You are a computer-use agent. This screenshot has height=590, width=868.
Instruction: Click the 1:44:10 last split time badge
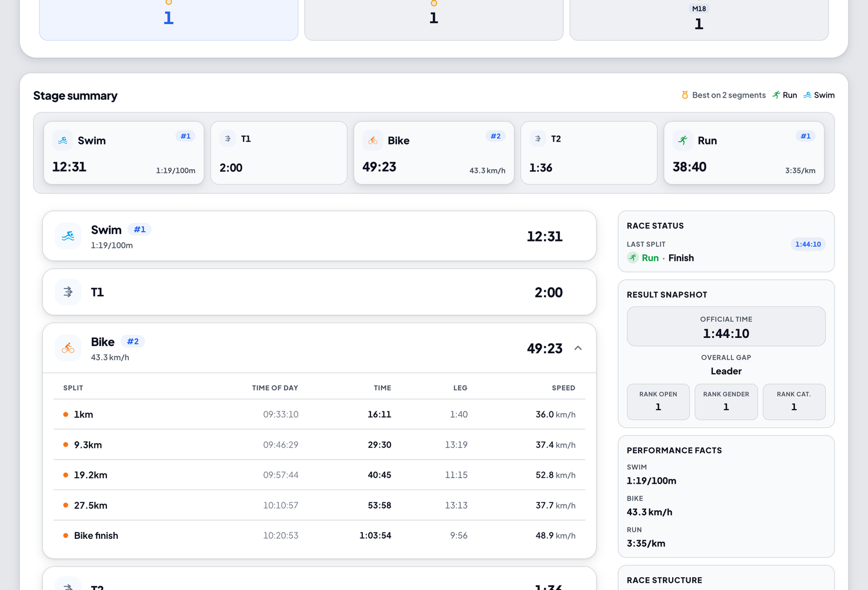807,244
